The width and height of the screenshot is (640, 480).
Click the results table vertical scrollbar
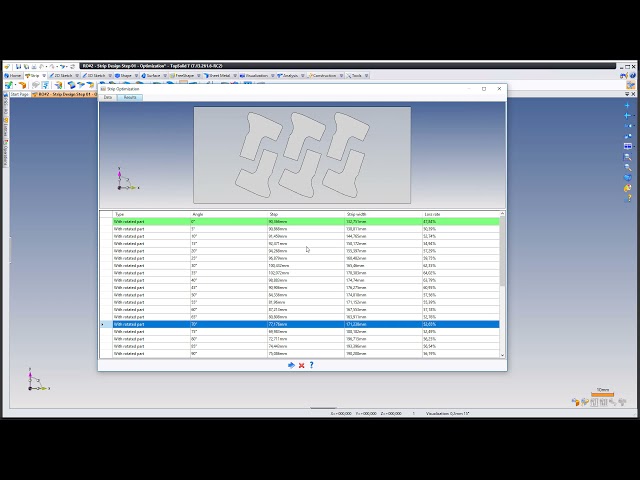502,280
